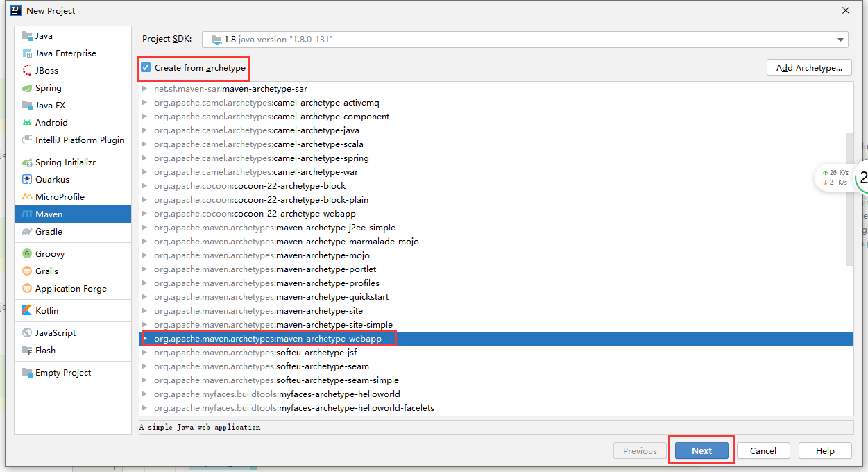Toggle the Create from archetype checkbox
The image size is (868, 472).
pyautogui.click(x=146, y=67)
